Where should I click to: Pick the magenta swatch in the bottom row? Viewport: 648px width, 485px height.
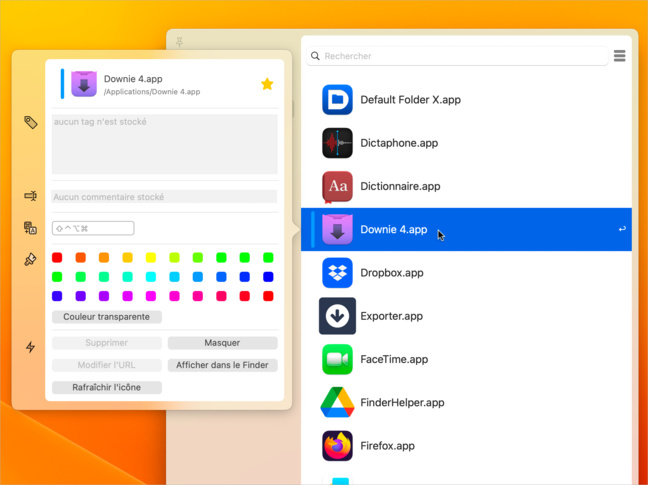point(151,296)
